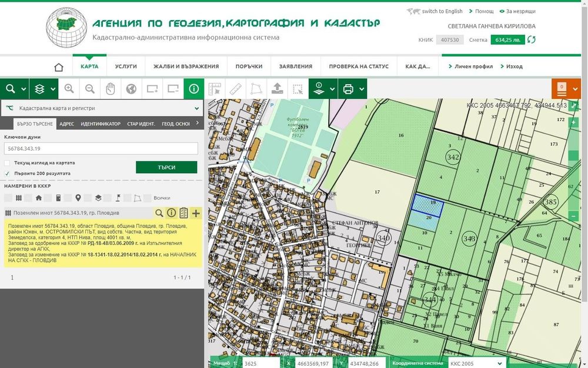Show info for parcel 56784.343.19 result
Screen dimensions: 588x368
[171, 213]
